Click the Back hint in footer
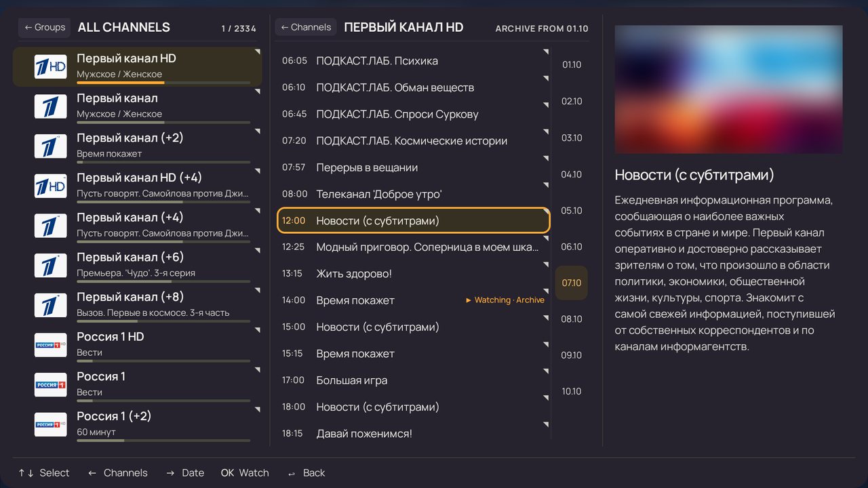 point(306,473)
